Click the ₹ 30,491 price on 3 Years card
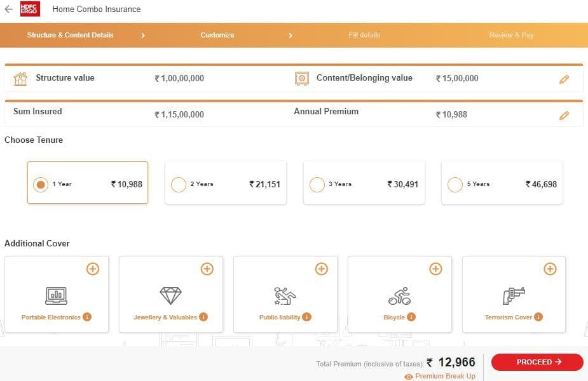The height and width of the screenshot is (381, 588). point(403,184)
